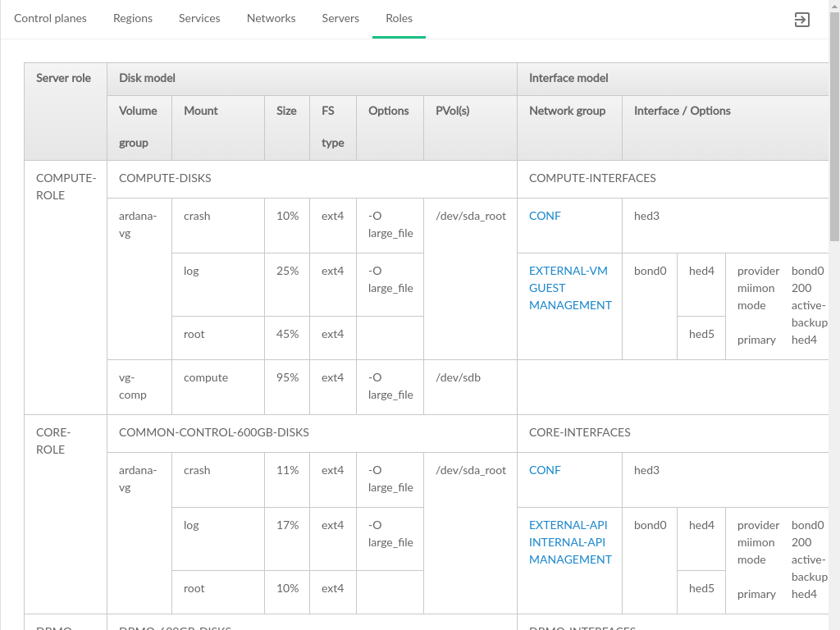Screen dimensions: 840x630
Task: Click the EXTERNAL-API network group link
Action: 568,525
